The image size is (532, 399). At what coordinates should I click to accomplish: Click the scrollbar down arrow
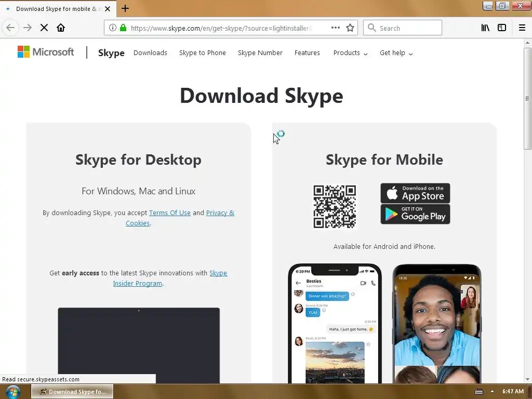tap(527, 379)
